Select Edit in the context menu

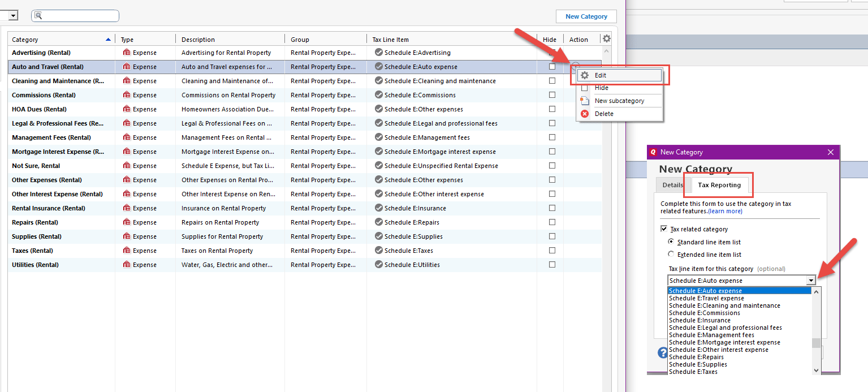point(620,75)
